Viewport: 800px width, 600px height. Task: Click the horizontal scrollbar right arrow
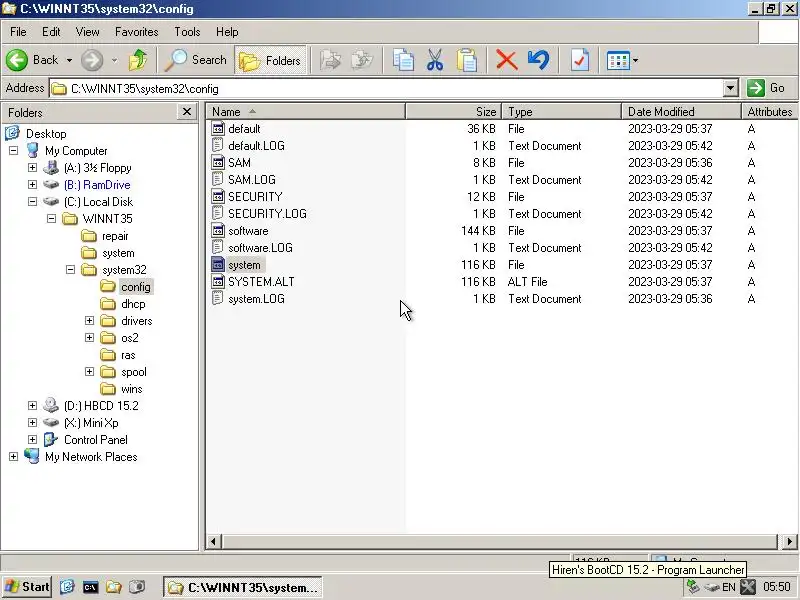(x=789, y=541)
